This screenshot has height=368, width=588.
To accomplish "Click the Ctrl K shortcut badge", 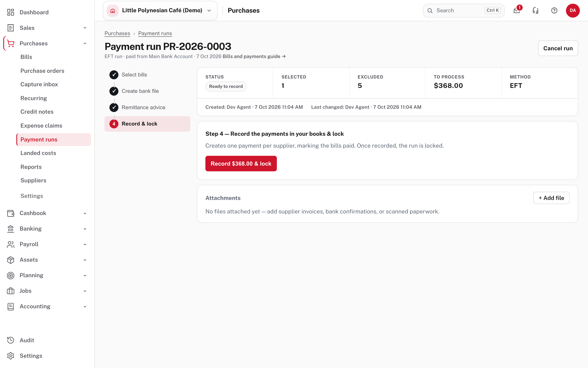I will (492, 10).
